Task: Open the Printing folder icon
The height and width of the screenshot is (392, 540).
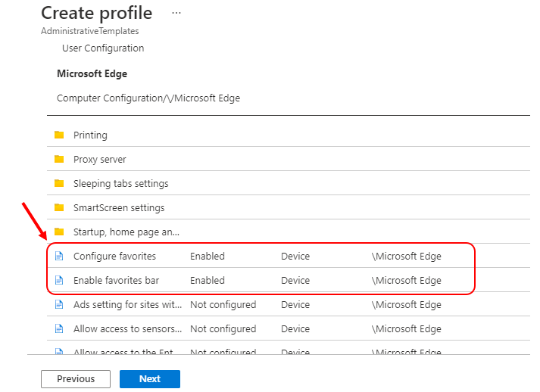Action: tap(59, 135)
